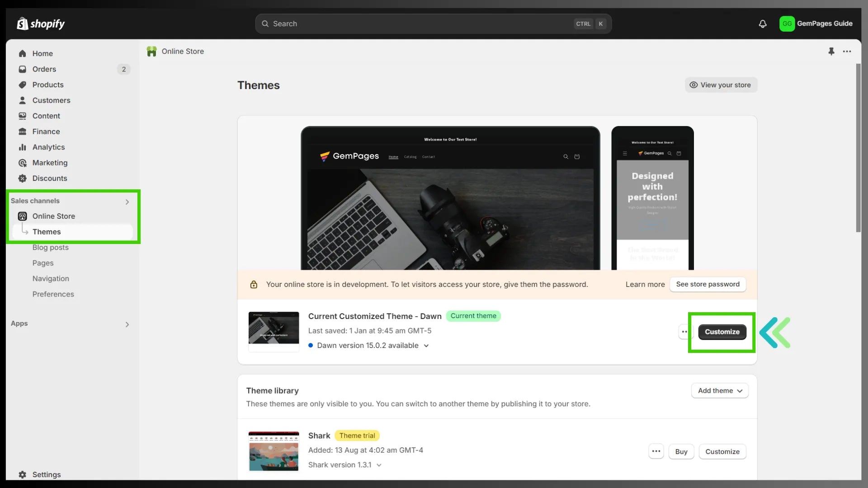868x488 pixels.
Task: Click the Discounts badge icon
Action: point(22,178)
